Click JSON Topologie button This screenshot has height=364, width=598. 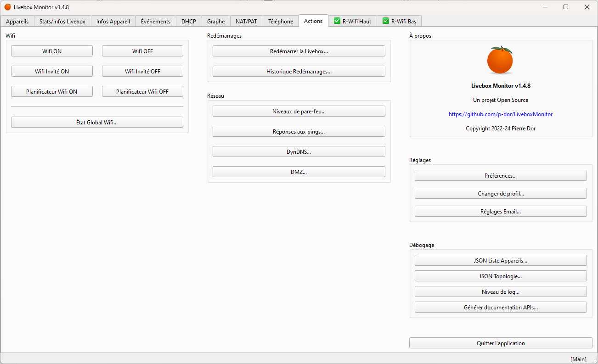point(501,276)
